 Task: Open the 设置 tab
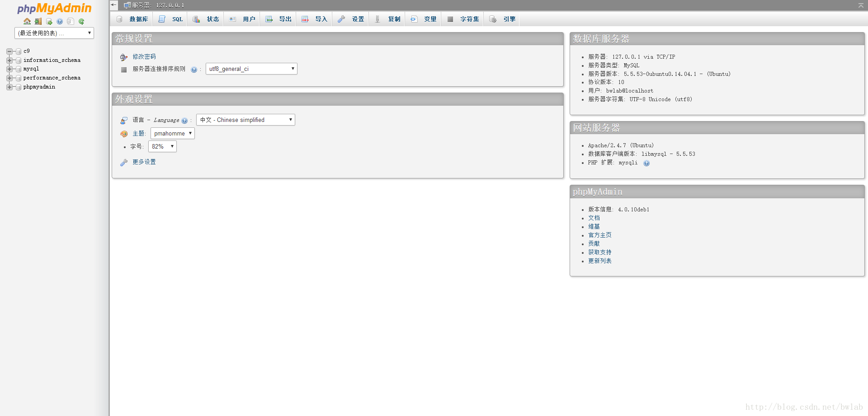pyautogui.click(x=351, y=19)
